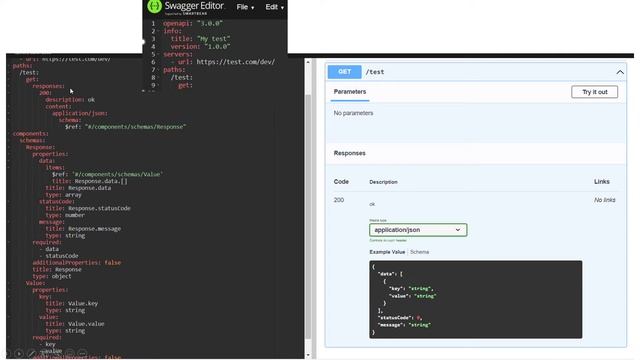Click the 'title: Value.value' line

[75, 324]
